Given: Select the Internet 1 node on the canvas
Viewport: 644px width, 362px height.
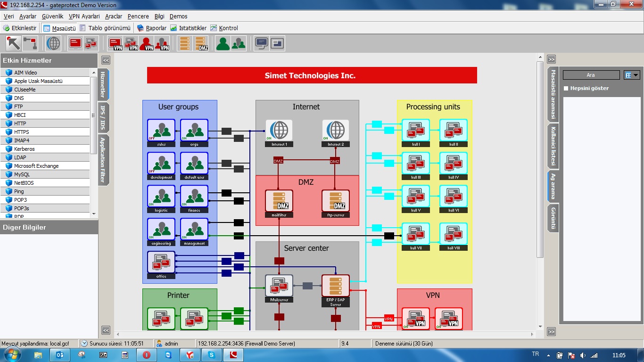Looking at the screenshot, I should click(279, 132).
